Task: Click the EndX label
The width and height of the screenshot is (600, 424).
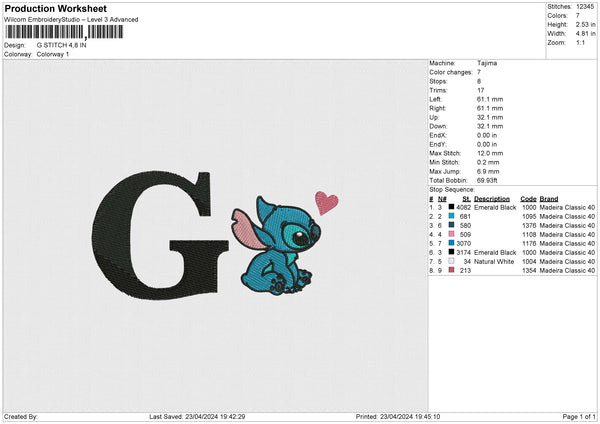Action: (x=438, y=135)
